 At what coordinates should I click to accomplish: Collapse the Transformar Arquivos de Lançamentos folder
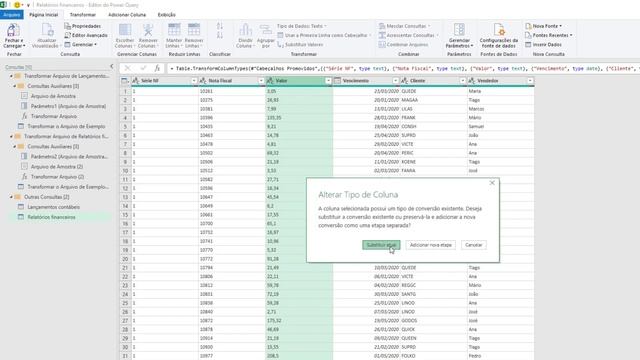click(x=11, y=76)
